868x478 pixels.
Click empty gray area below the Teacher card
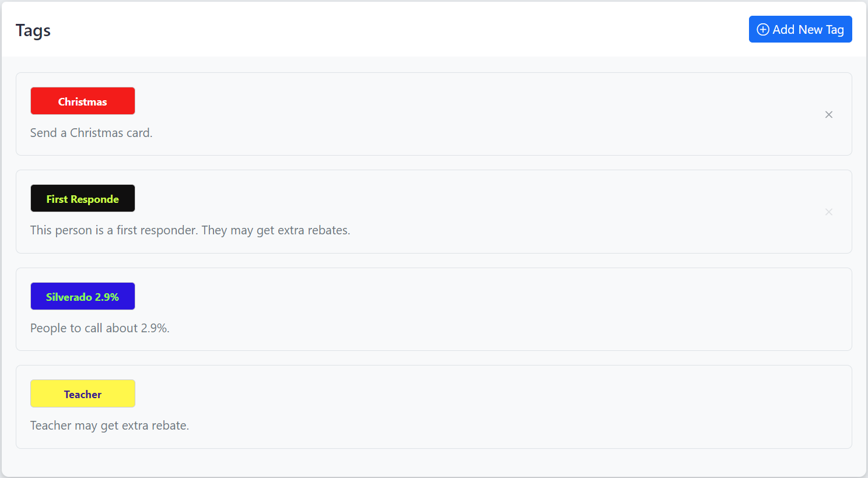click(434, 463)
